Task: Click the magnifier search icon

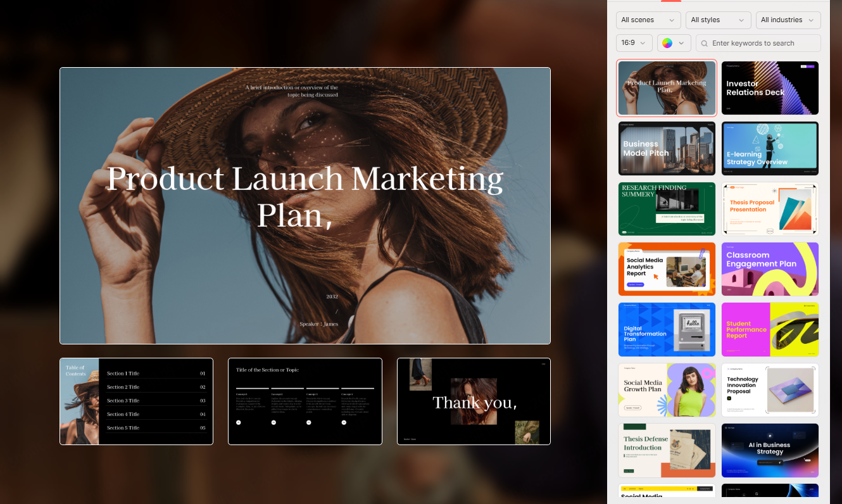Action: [x=704, y=43]
